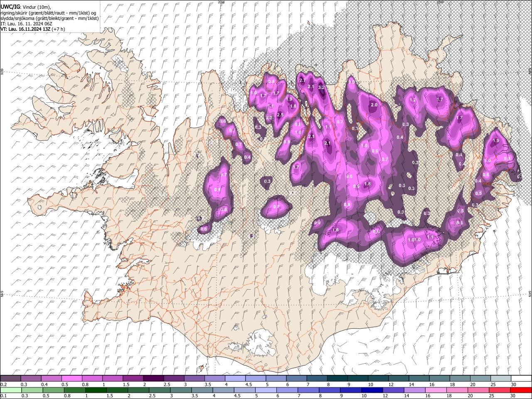Click the '30' label in the snow legend row
The height and width of the screenshot is (399, 532).
click(x=514, y=384)
